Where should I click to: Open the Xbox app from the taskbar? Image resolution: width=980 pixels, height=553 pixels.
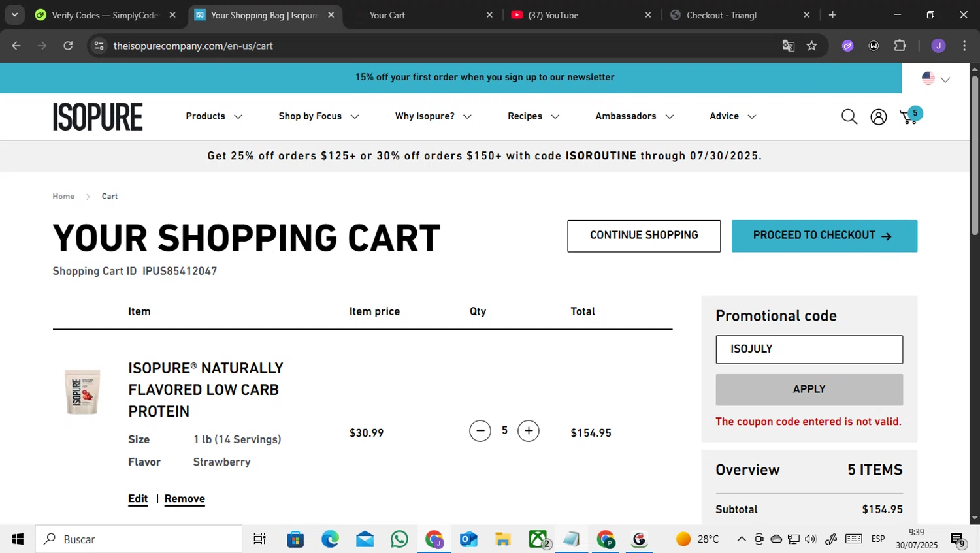538,539
